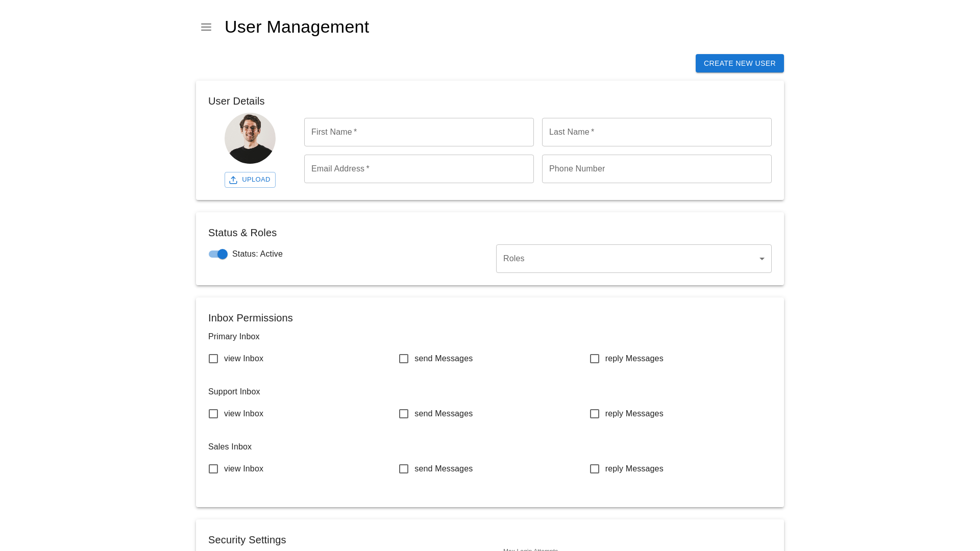The image size is (980, 551).
Task: Expand the Roles dropdown arrow
Action: 762,259
